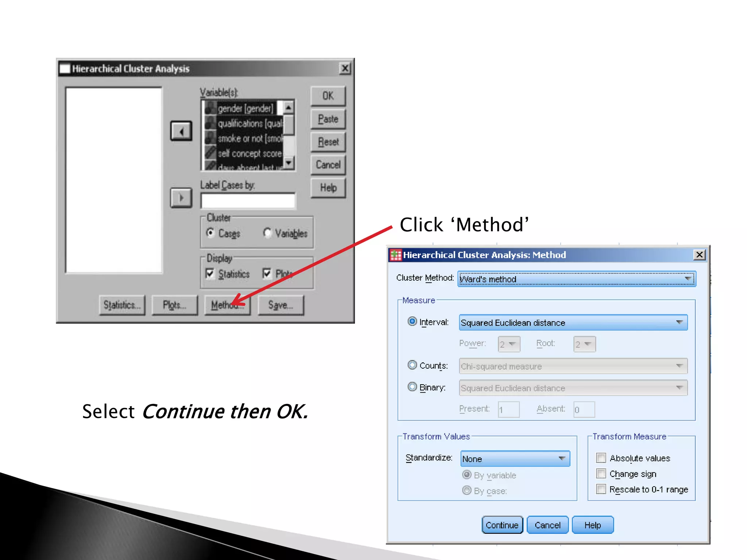Open the Interval distance dropdown
The width and height of the screenshot is (747, 560).
(573, 323)
